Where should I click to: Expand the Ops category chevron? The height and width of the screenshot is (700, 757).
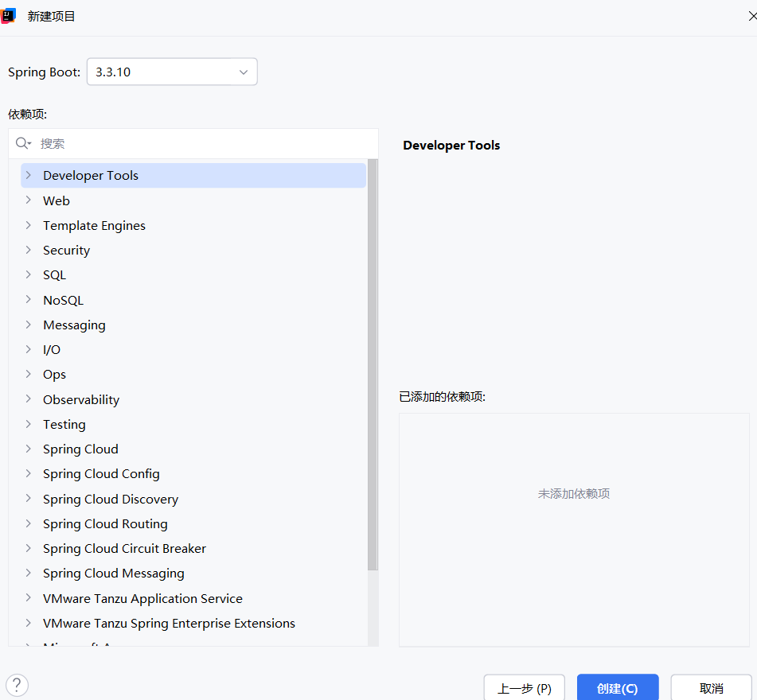[x=29, y=375]
